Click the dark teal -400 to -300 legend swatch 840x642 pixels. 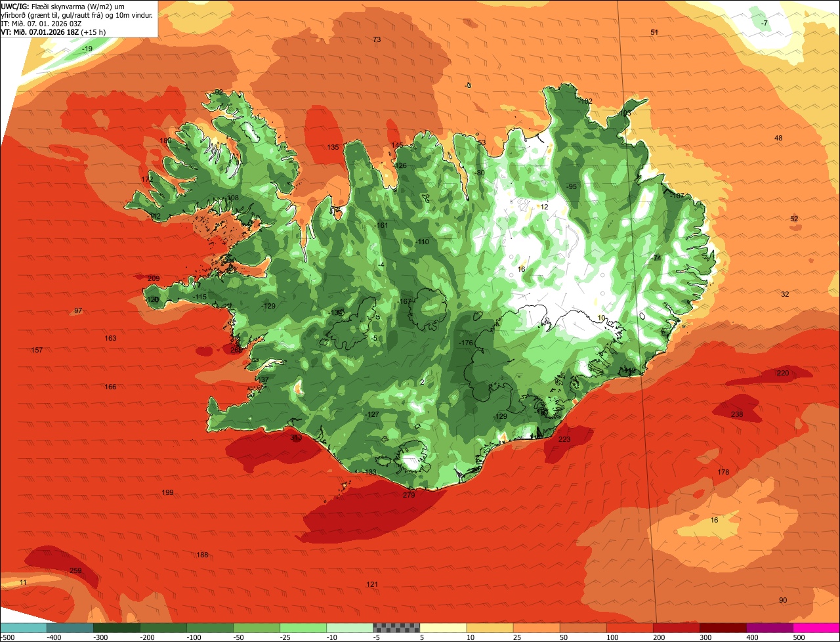(x=70, y=628)
